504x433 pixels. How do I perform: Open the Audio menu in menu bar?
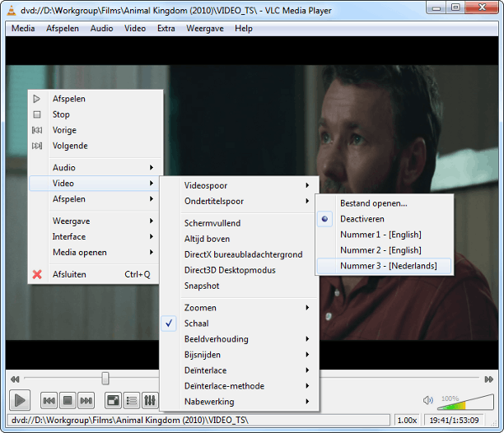point(101,29)
